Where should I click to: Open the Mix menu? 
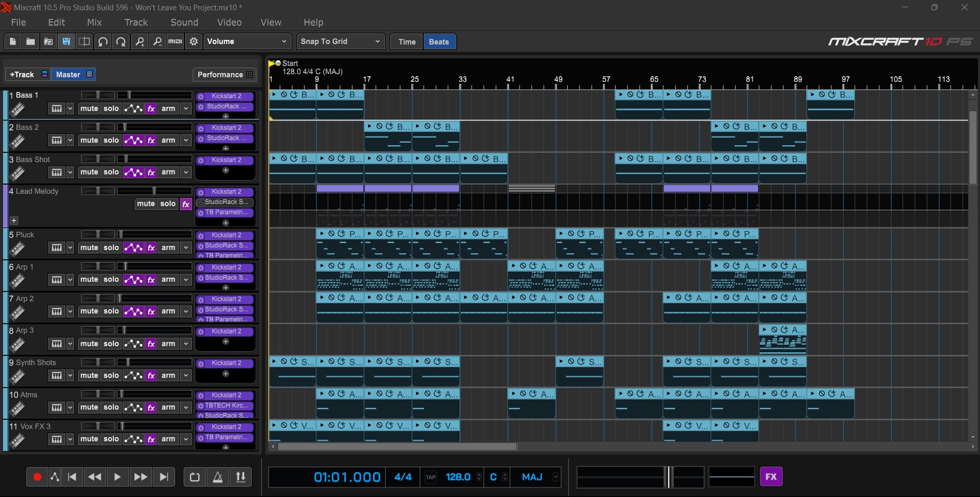click(x=95, y=22)
